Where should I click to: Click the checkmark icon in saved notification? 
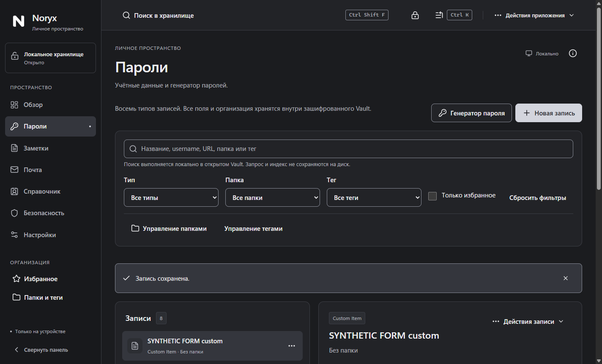coord(126,278)
